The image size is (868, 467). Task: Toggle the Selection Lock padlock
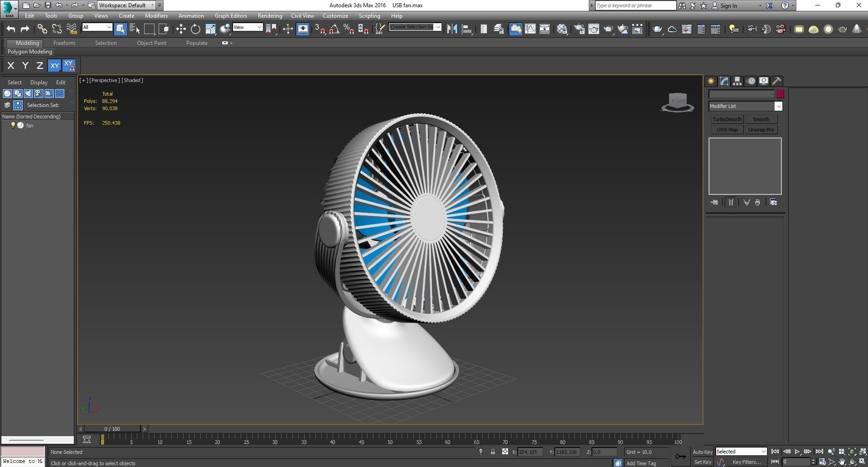493,452
